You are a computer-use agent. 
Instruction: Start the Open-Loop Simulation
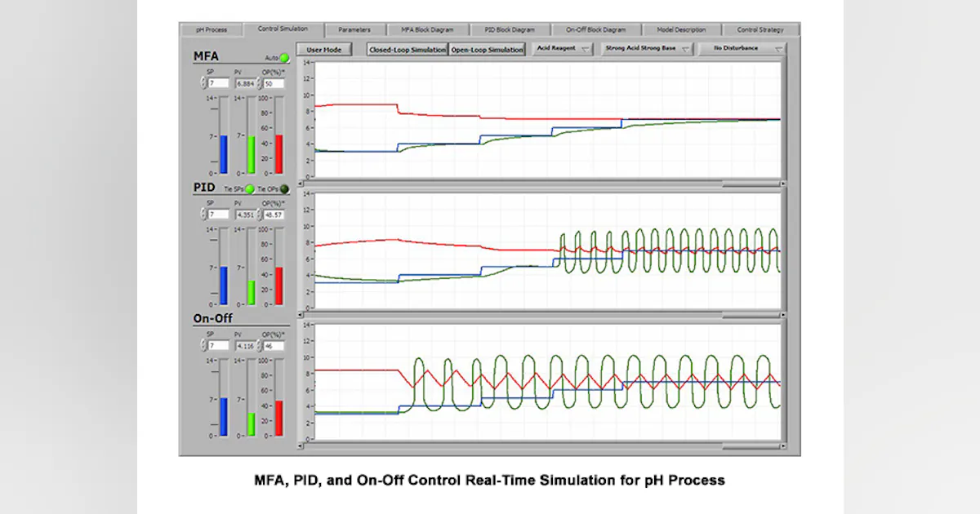click(488, 50)
